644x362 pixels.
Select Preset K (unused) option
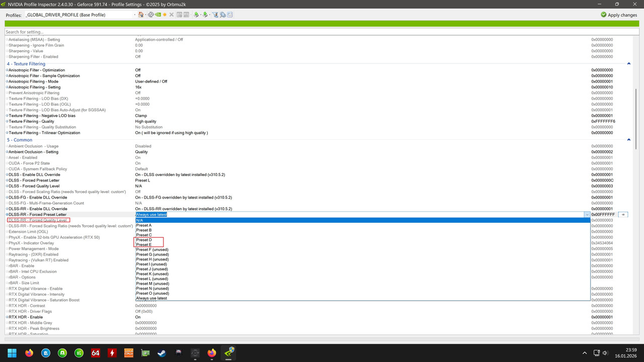click(x=362, y=274)
